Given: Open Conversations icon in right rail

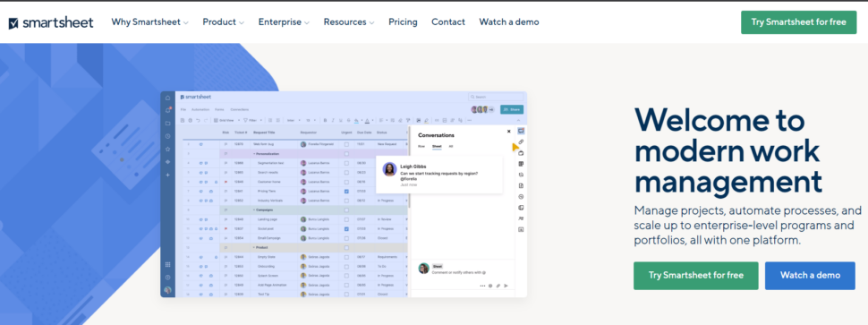Looking at the screenshot, I should point(521,131).
